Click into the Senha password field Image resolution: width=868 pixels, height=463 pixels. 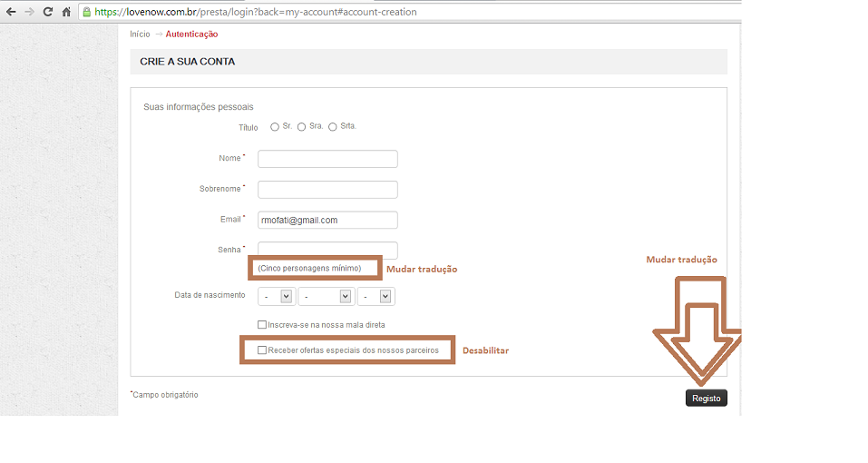coord(327,250)
